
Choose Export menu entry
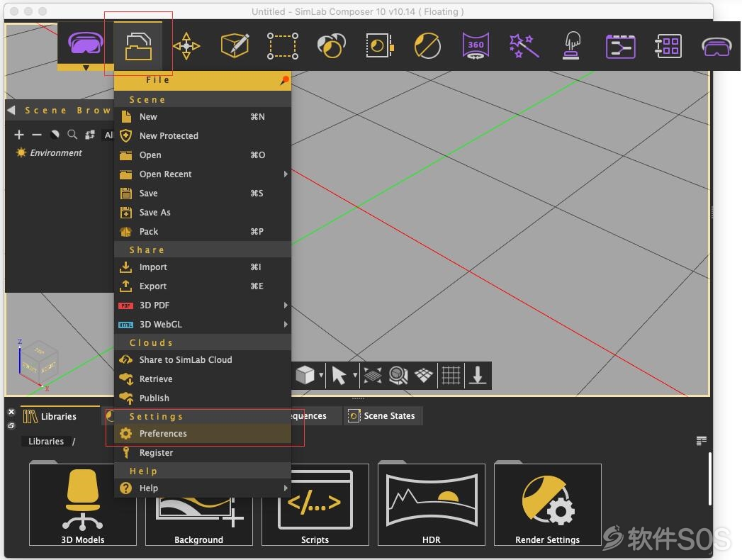(x=203, y=286)
